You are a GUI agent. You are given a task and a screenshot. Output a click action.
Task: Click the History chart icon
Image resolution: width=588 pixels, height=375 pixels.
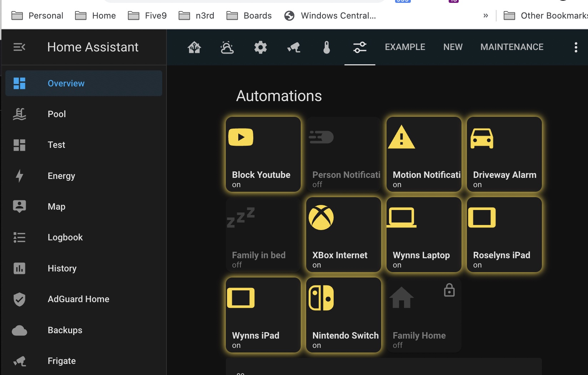(19, 268)
